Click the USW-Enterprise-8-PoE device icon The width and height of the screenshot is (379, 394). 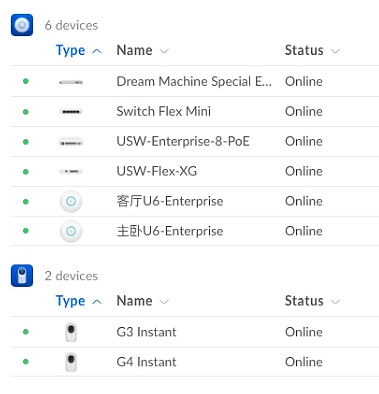(x=71, y=142)
